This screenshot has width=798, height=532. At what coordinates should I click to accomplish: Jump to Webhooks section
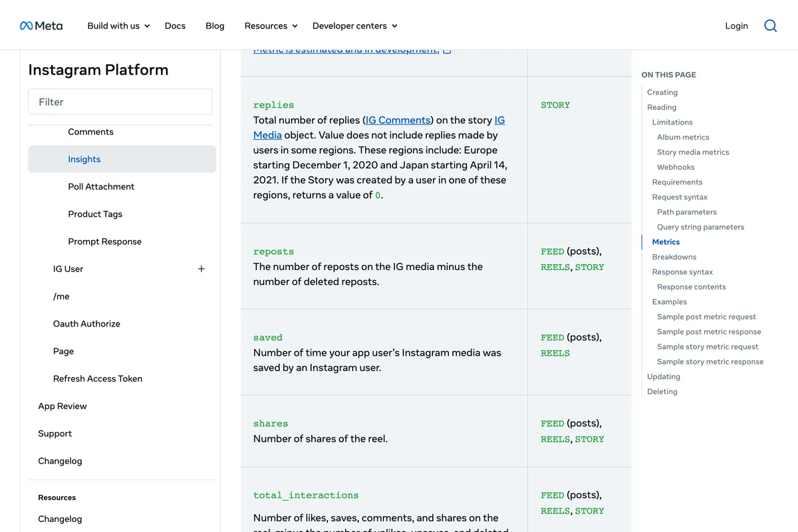(676, 167)
